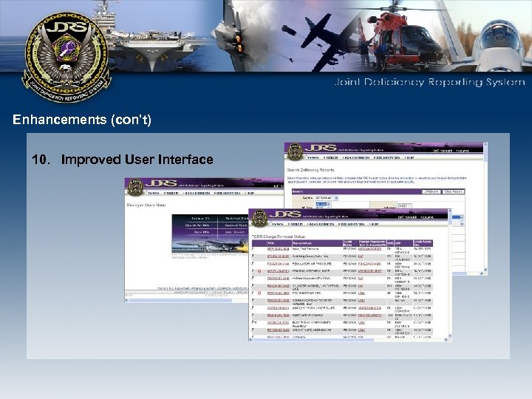Open Help menu in Developer Users Menu window
Screen dimensions: 532x399
pos(250,193)
